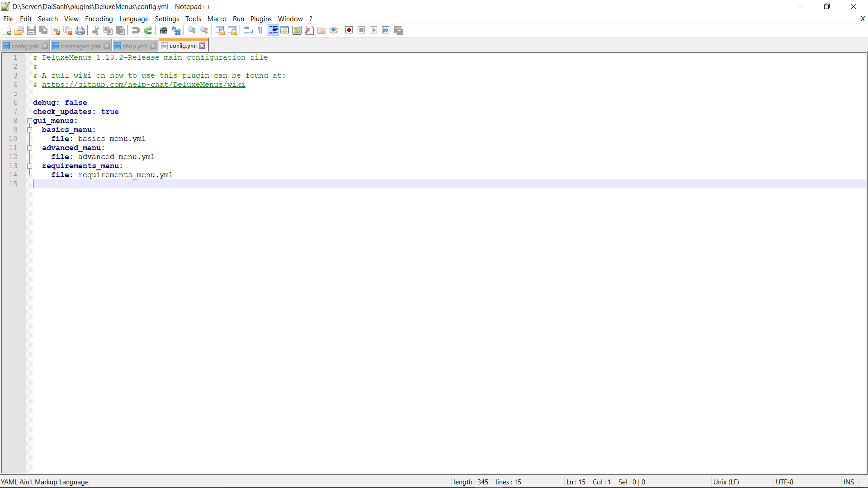Start macro recording with red dot icon
Viewport: 868px width, 488px height.
[349, 30]
